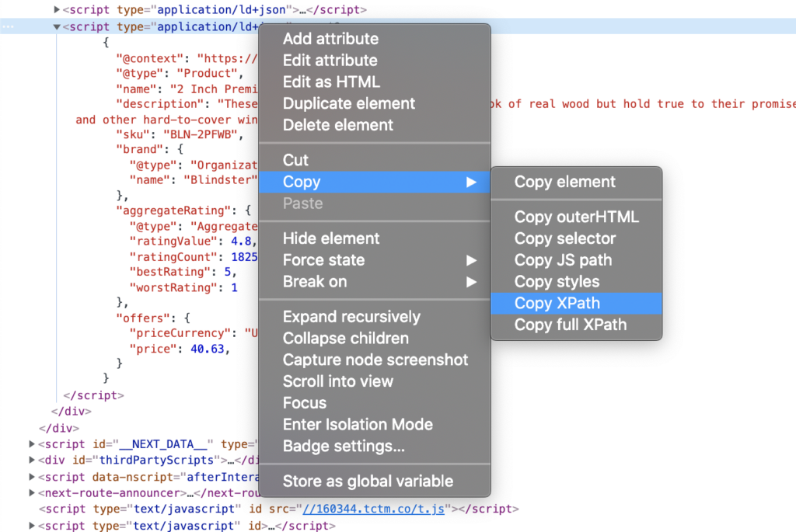This screenshot has width=796, height=532.
Task: Select Copy JS path
Action: pyautogui.click(x=563, y=260)
